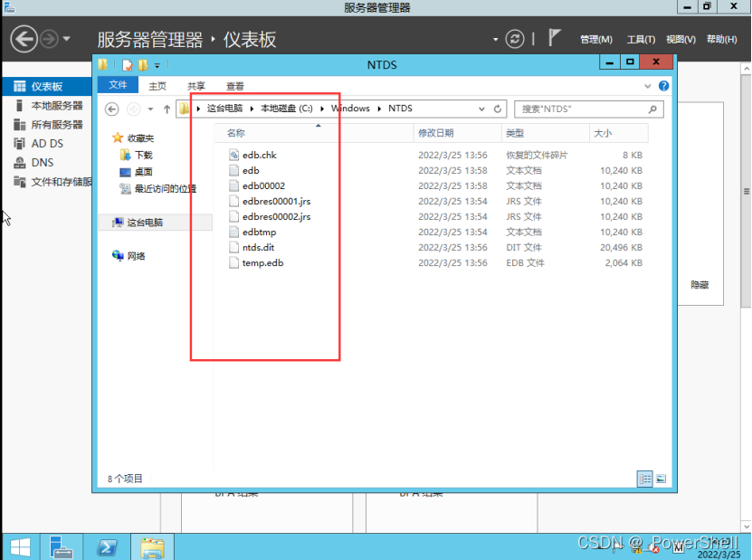The height and width of the screenshot is (560, 752).
Task: Launch PowerShell from the taskbar
Action: [107, 547]
